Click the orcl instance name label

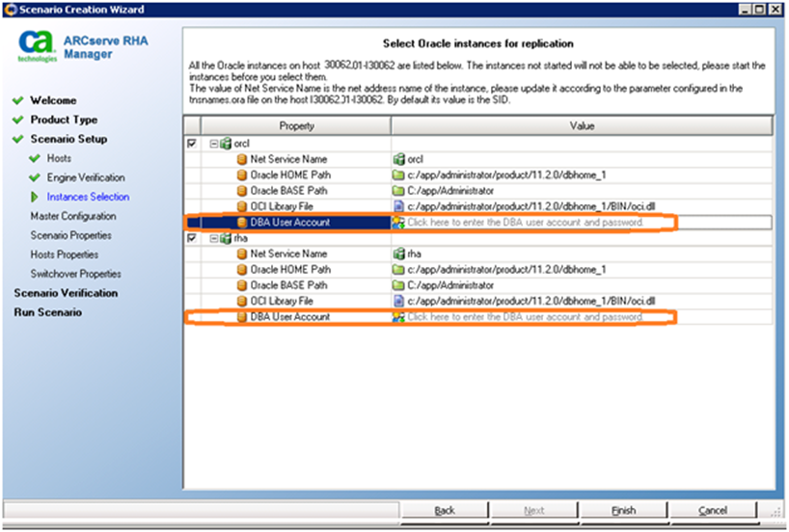point(241,144)
